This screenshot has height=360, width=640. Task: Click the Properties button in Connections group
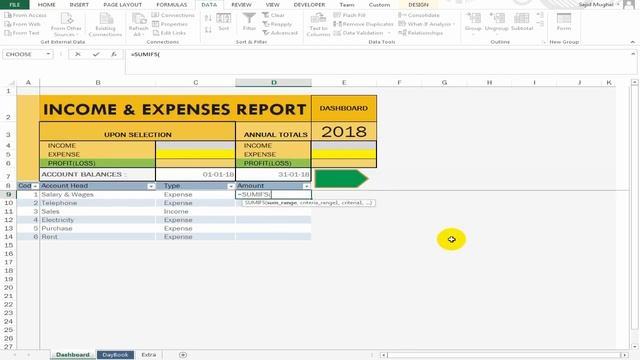tap(170, 24)
